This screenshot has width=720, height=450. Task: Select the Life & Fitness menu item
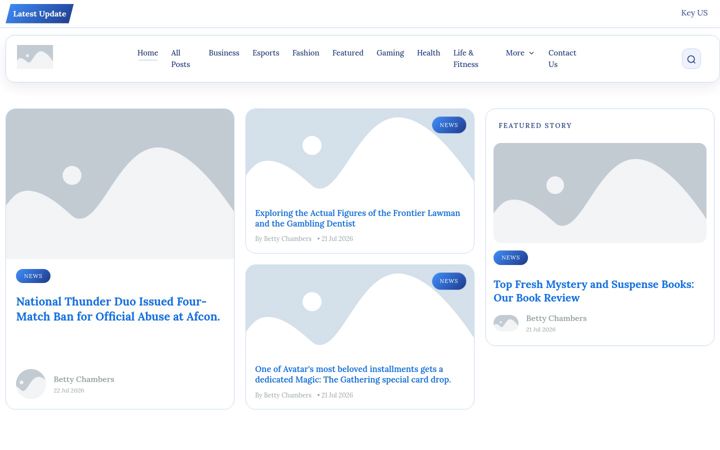(466, 58)
